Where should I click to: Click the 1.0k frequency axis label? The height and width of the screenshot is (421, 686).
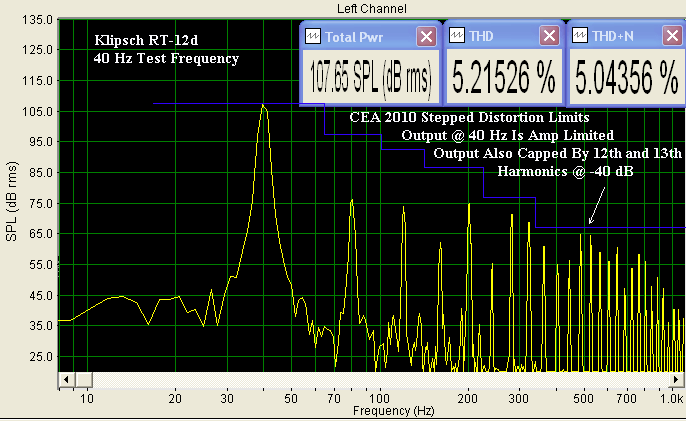[x=672, y=399]
